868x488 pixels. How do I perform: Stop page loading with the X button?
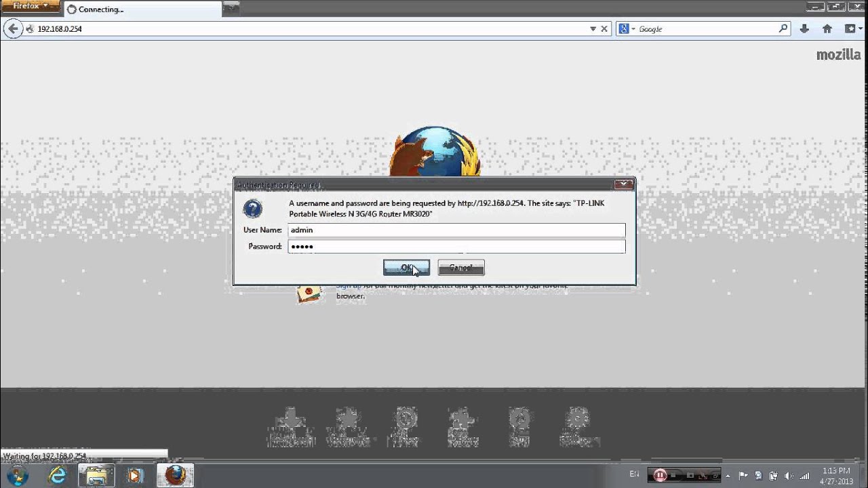(604, 29)
